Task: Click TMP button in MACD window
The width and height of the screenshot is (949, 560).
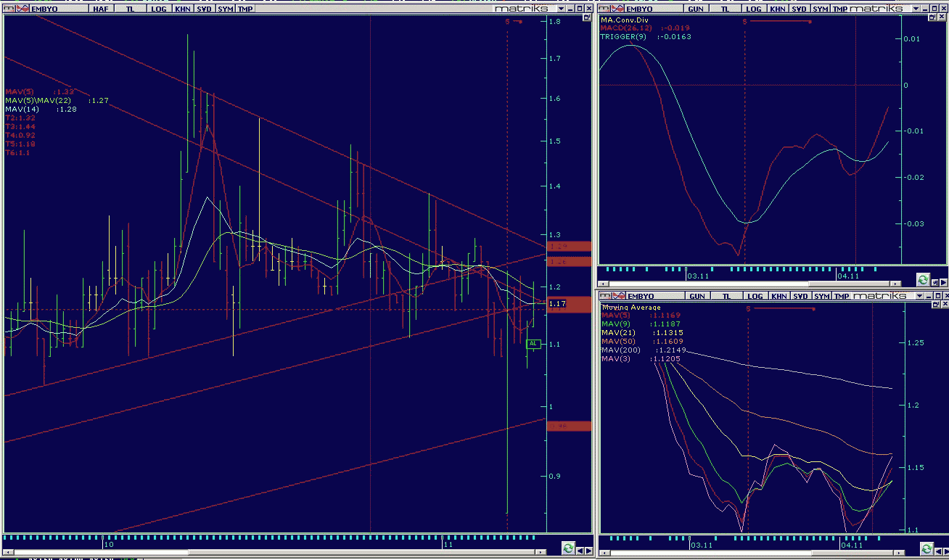Action: click(839, 9)
